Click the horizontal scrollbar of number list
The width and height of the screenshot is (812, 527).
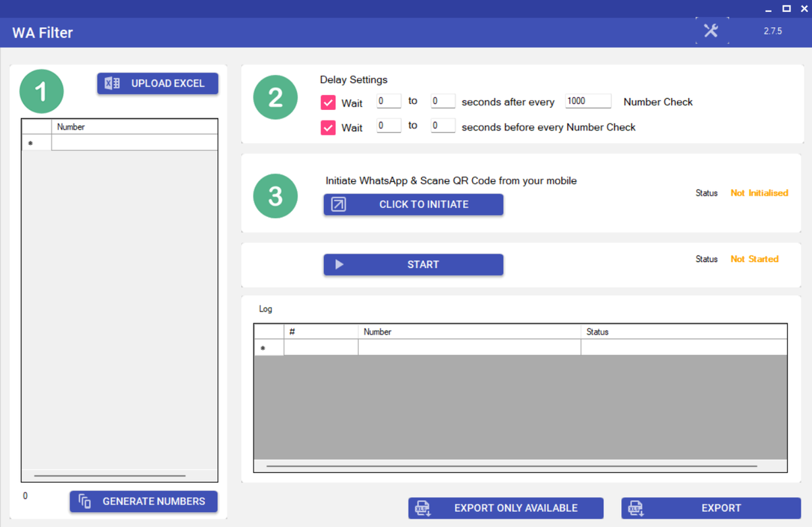click(110, 476)
